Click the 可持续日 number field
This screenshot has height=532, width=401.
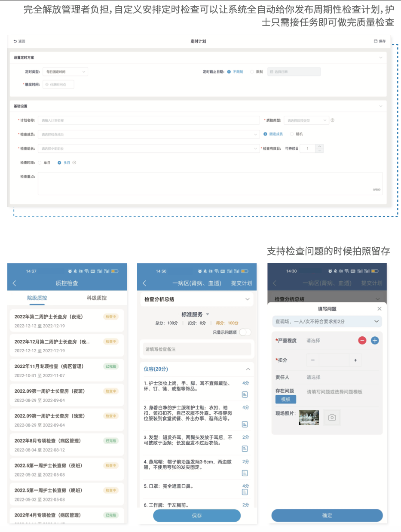[308, 148]
